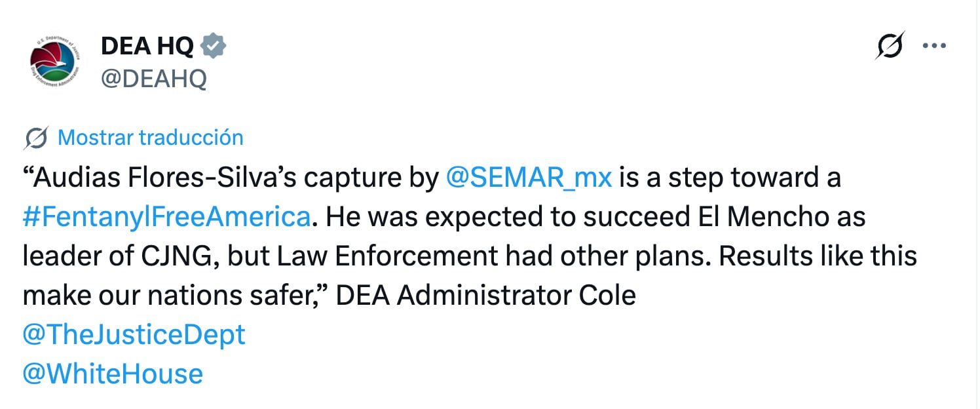Click the text DEA Administrator Cole

pos(485,296)
